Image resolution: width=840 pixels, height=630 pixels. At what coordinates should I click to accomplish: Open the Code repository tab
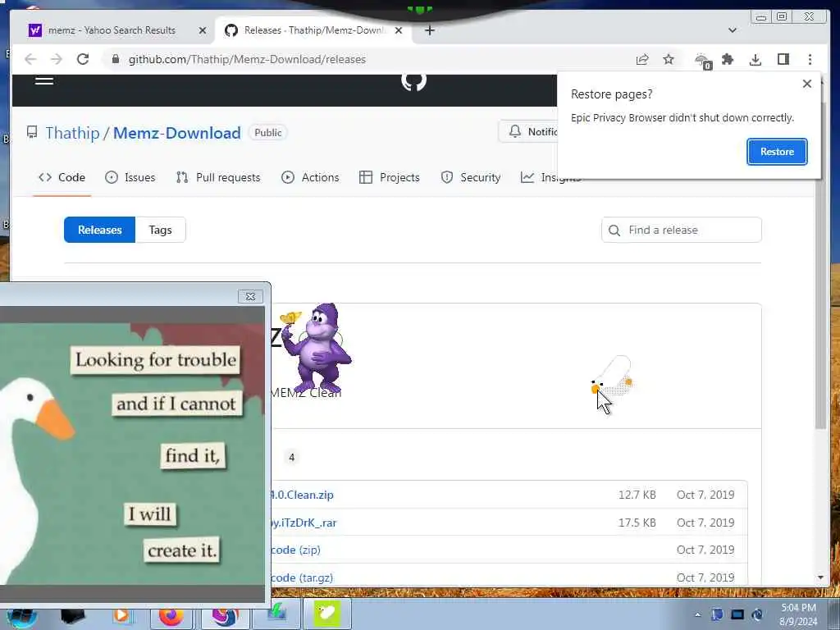tap(62, 177)
